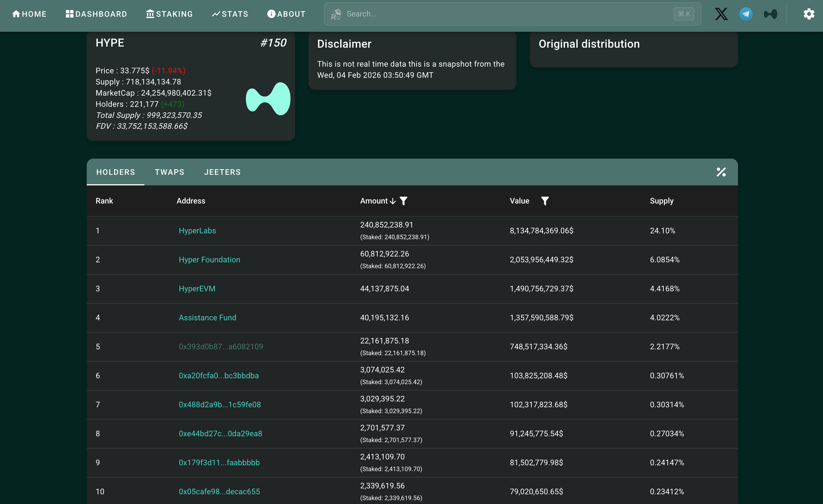The image size is (823, 504).
Task: Open the X (Twitter) link icon
Action: pos(721,14)
